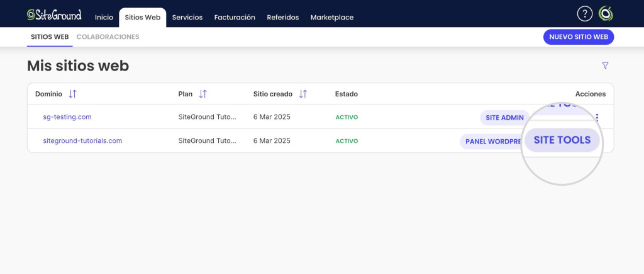This screenshot has height=274, width=644.
Task: Open Facturación menu
Action: click(235, 17)
